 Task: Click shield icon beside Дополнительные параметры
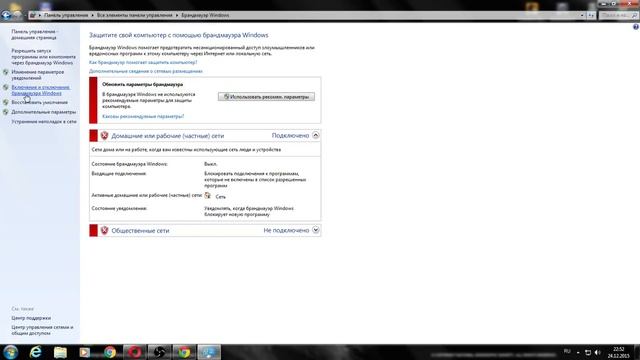tap(5, 112)
